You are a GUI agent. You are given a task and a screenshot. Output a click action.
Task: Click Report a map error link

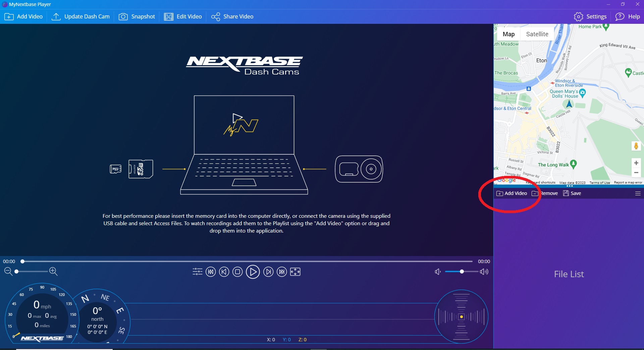628,183
